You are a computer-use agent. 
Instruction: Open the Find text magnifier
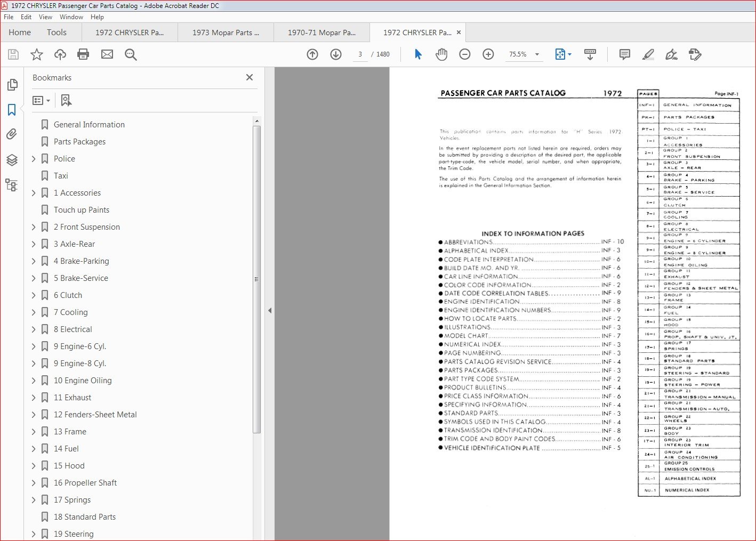(131, 54)
